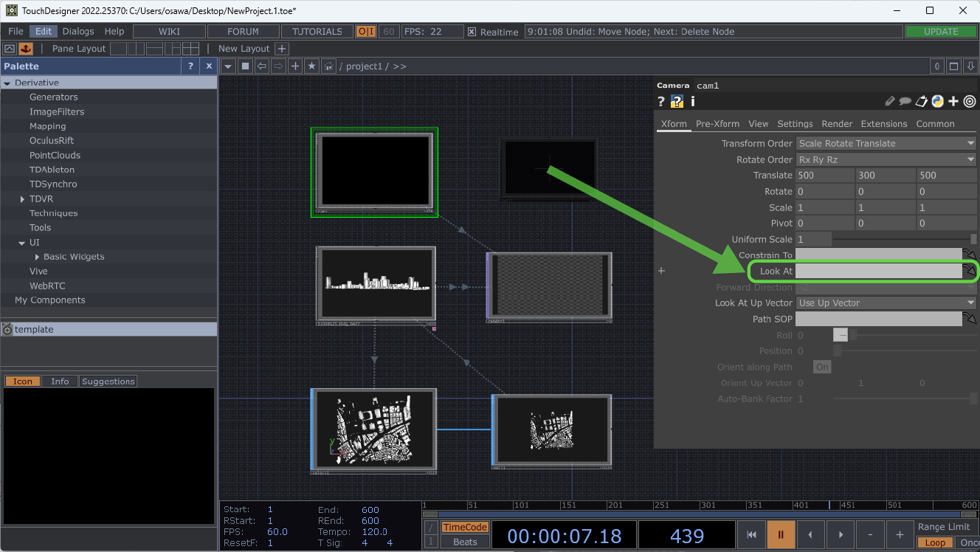Open the FORUM link button
This screenshot has height=552, width=980.
[244, 32]
